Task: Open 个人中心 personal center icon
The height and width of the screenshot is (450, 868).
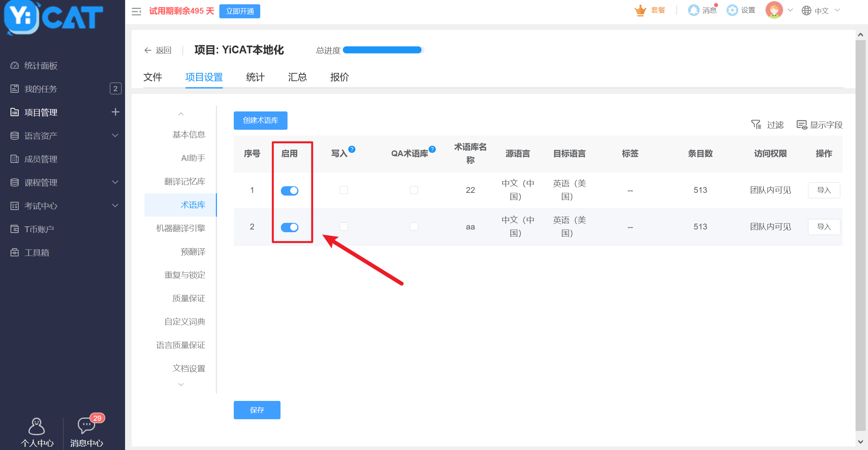Action: pyautogui.click(x=37, y=426)
